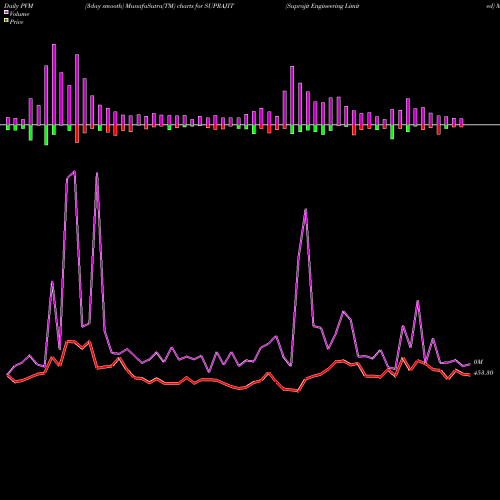The image size is (500, 500).
Task: Click the 453.30 price value label
Action: 483,373
